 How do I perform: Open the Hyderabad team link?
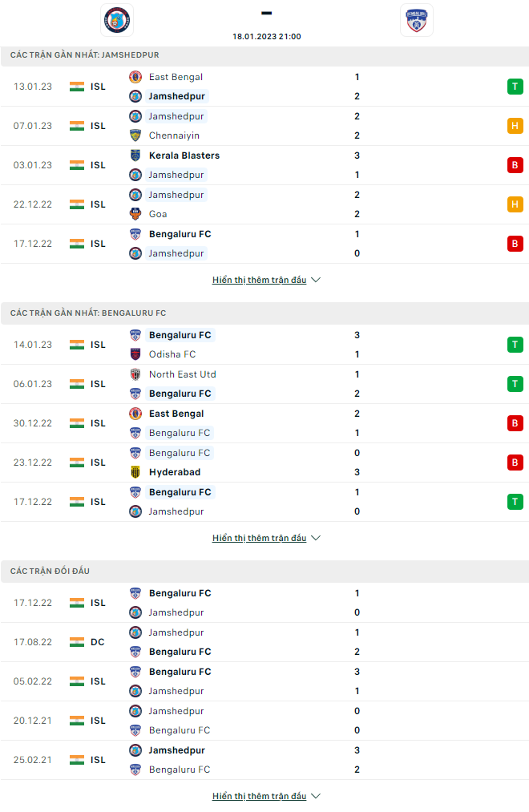click(175, 472)
